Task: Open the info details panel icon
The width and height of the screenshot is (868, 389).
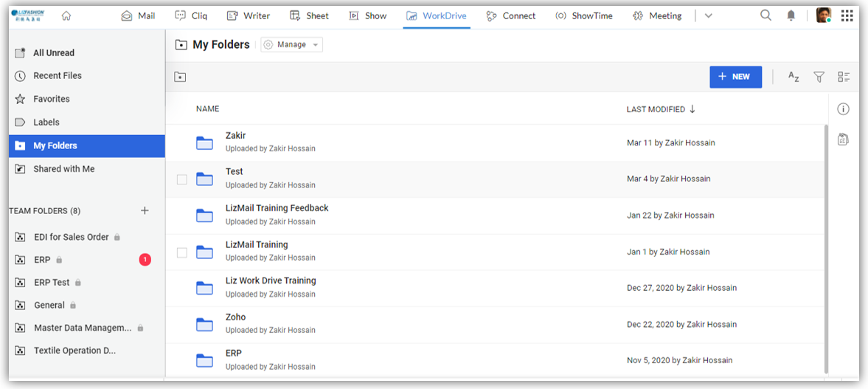Action: 843,109
